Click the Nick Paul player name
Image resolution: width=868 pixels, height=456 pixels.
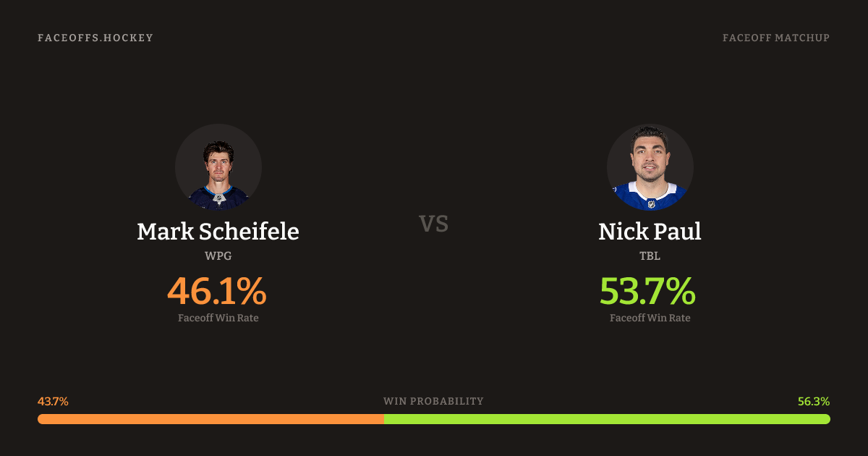pyautogui.click(x=650, y=232)
